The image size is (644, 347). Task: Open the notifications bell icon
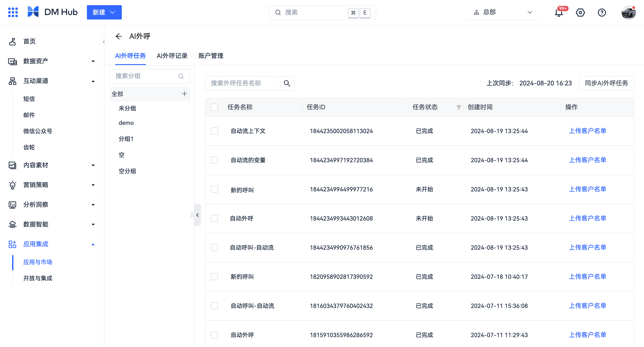(x=559, y=13)
